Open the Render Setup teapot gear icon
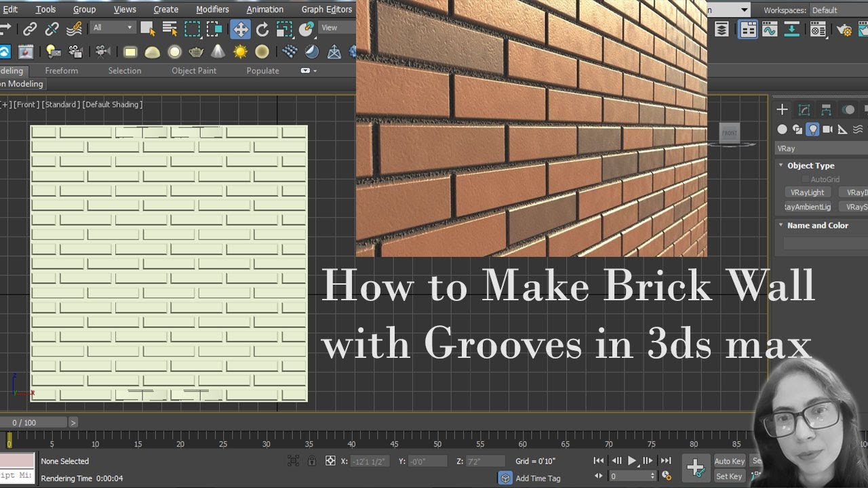 844,29
